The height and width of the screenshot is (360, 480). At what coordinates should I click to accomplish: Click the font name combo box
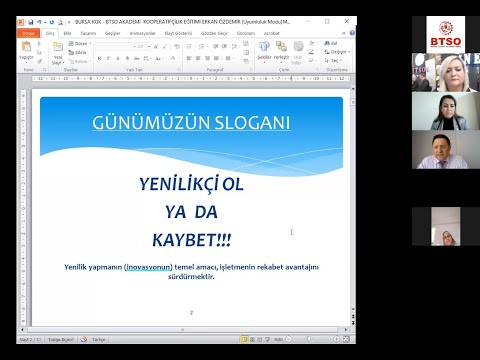(115, 47)
